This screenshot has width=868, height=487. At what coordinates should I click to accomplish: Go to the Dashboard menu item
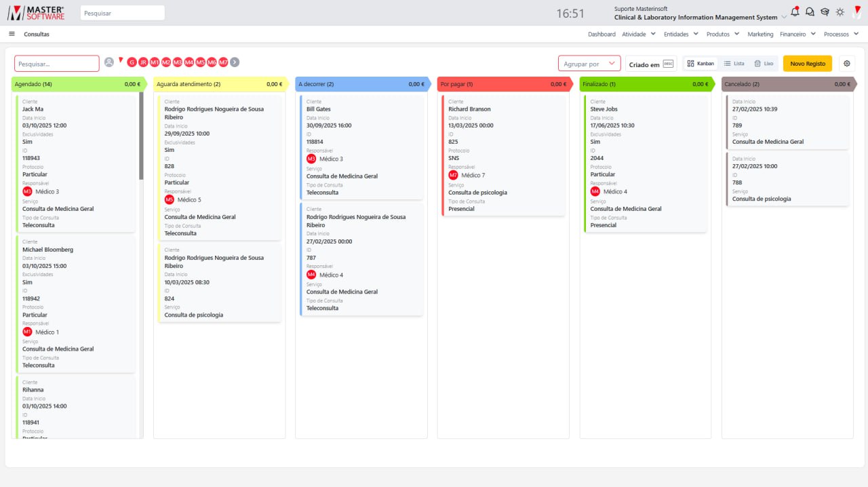pyautogui.click(x=601, y=34)
